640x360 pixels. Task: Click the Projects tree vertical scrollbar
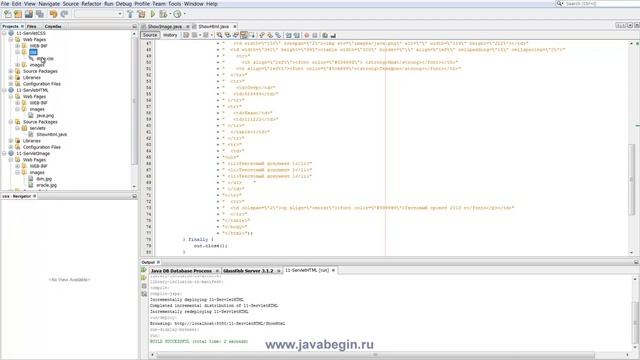tap(134, 102)
